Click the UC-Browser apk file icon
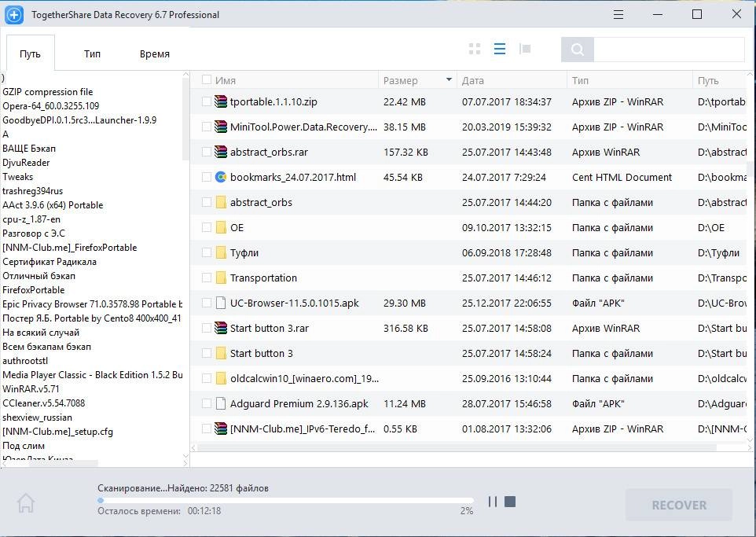This screenshot has height=537, width=756. click(x=221, y=303)
